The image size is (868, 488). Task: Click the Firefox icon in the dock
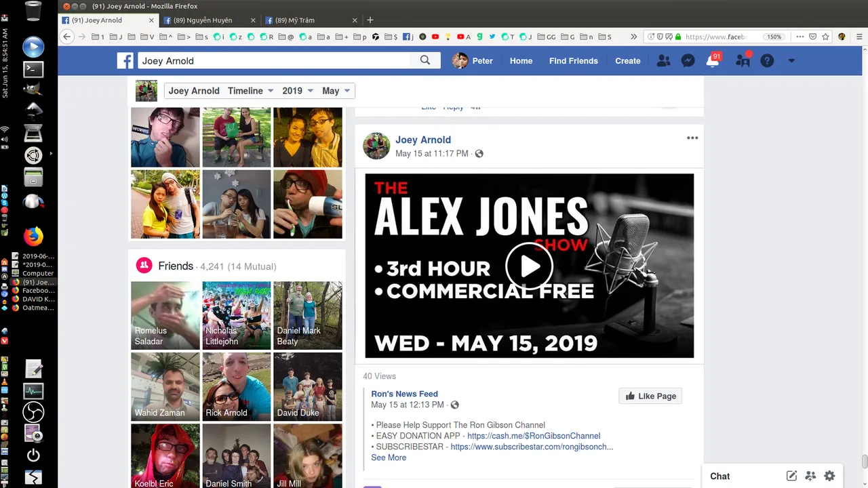pos(33,236)
